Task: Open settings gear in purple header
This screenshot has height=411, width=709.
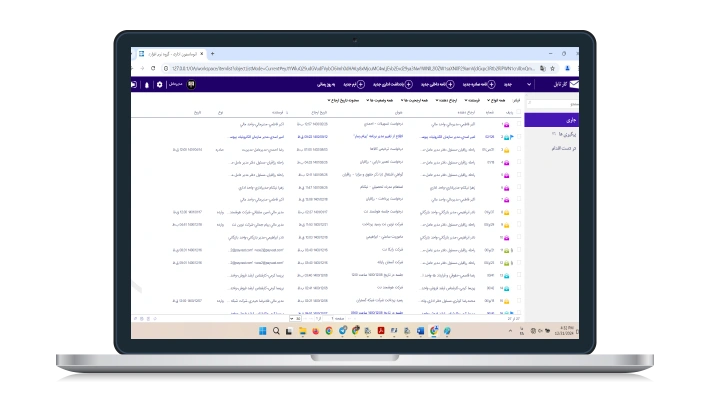Action: click(x=159, y=85)
